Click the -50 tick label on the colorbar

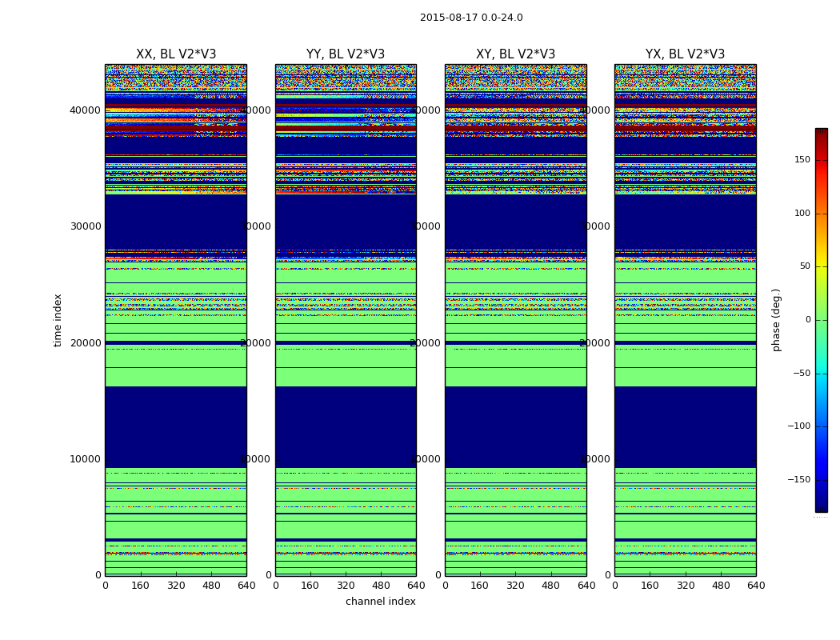tap(801, 374)
